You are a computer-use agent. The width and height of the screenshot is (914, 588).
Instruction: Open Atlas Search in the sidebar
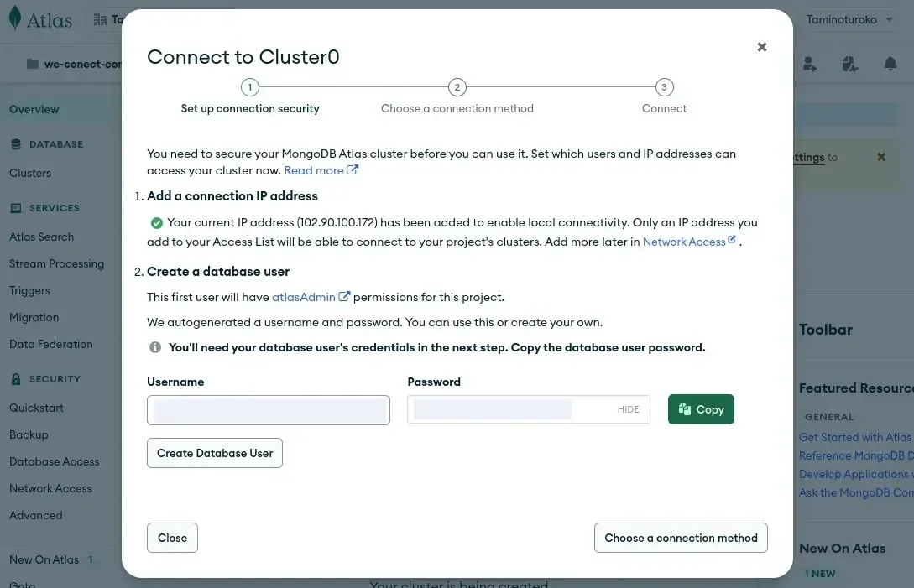coord(41,237)
